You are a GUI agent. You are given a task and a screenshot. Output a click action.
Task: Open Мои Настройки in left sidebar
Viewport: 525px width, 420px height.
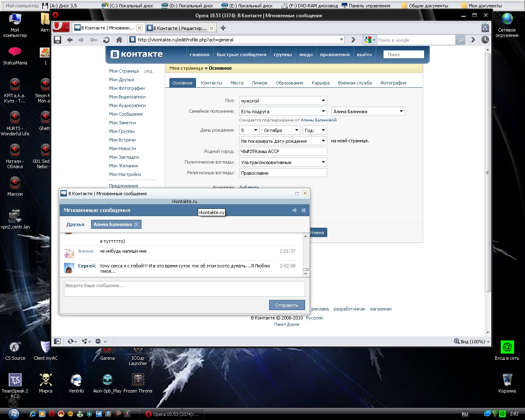[x=125, y=174]
